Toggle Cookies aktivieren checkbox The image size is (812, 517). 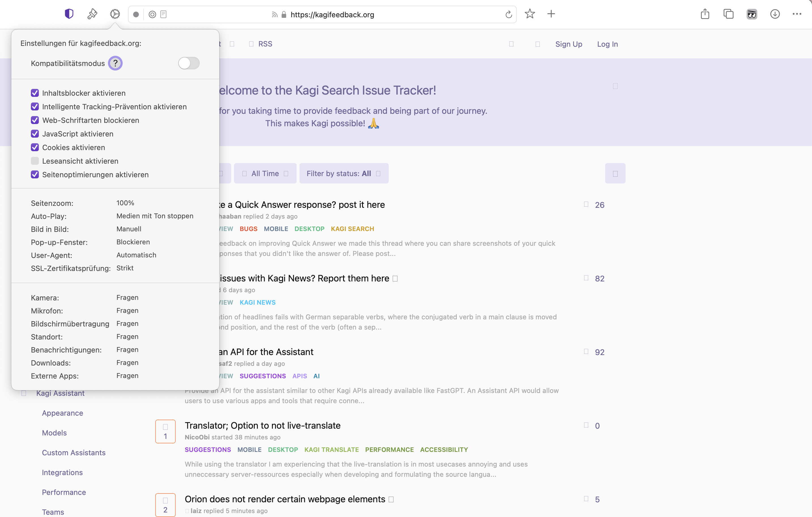(x=35, y=147)
